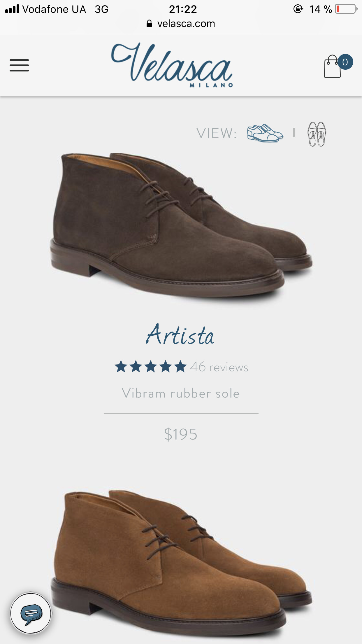Read the 46 reviews
The width and height of the screenshot is (362, 644).
pyautogui.click(x=219, y=367)
